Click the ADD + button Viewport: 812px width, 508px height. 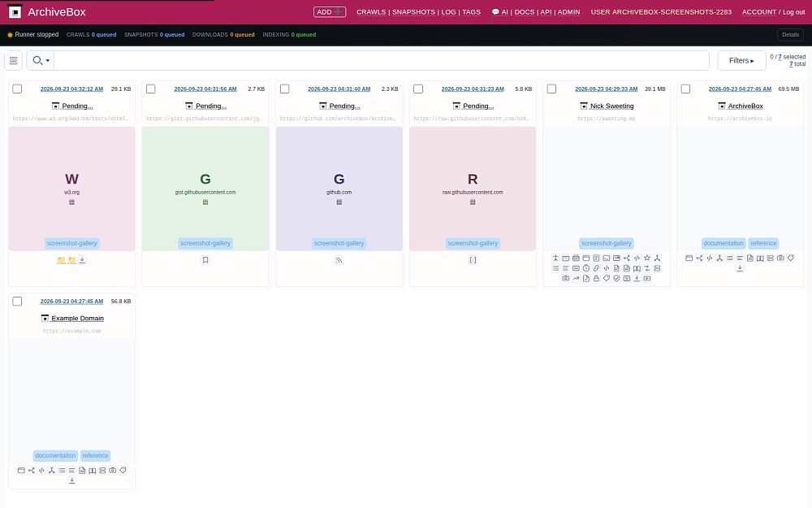tap(330, 12)
